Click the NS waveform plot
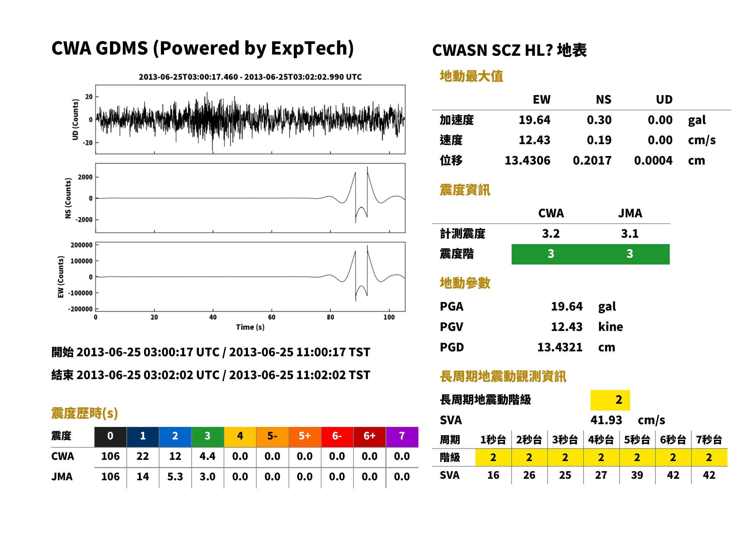 (250, 198)
